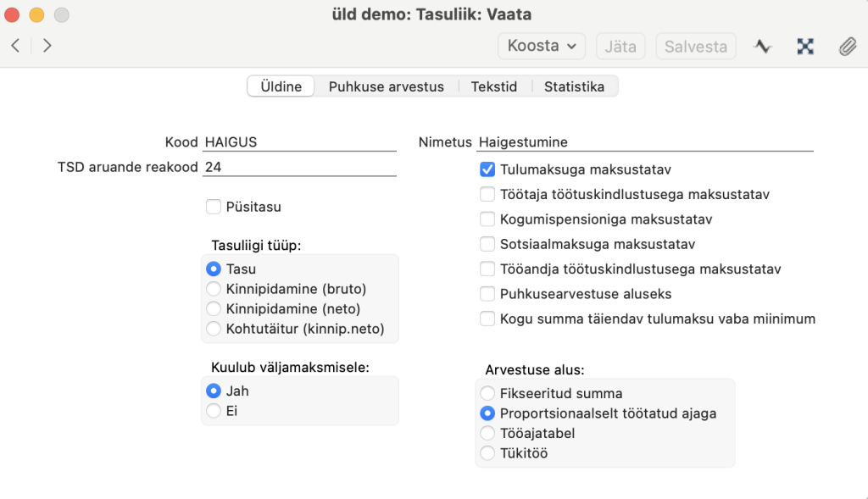Go to the previous record arrow
The image size is (868, 499).
click(16, 46)
